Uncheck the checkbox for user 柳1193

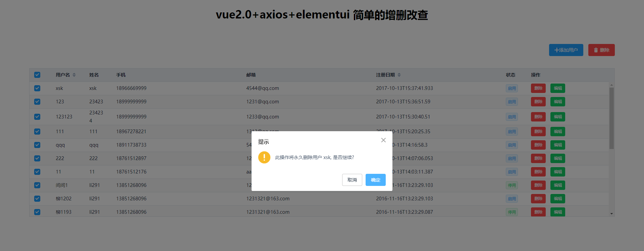coord(37,212)
